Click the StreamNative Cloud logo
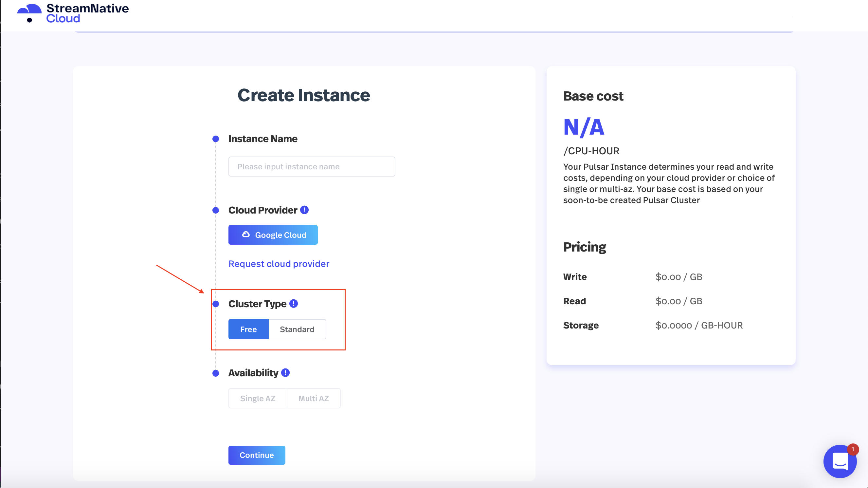868x488 pixels. 72,13
